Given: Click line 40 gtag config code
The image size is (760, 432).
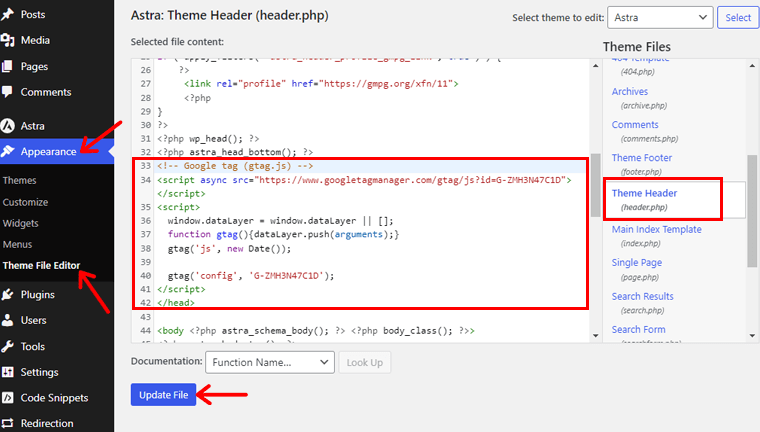Looking at the screenshot, I should pyautogui.click(x=251, y=276).
